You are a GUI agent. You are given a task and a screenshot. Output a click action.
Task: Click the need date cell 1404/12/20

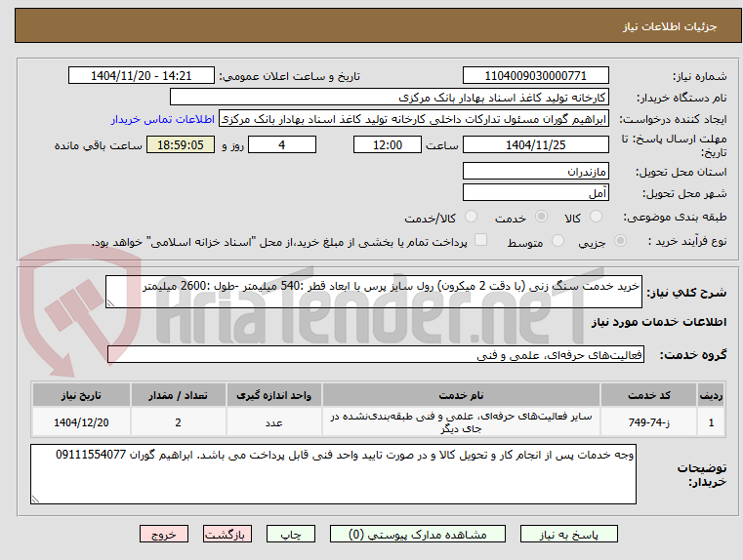[x=81, y=422]
